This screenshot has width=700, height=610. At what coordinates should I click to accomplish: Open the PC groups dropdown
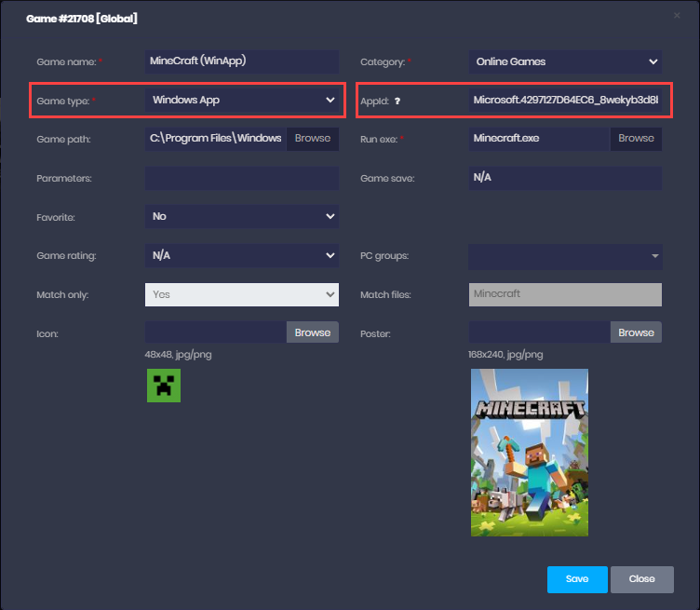point(565,255)
